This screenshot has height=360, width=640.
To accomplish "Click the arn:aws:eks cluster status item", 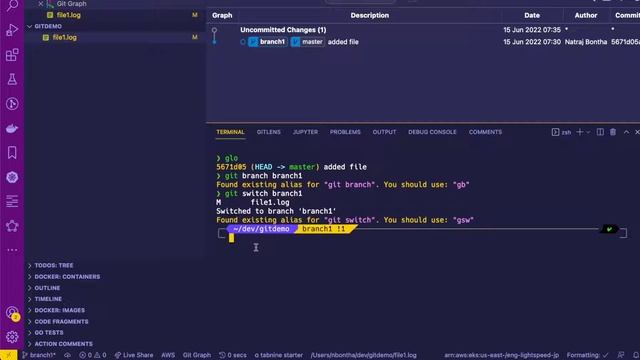I will (501, 355).
